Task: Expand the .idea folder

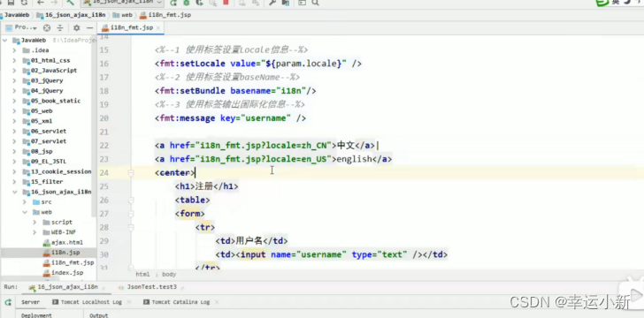Action: pos(14,50)
